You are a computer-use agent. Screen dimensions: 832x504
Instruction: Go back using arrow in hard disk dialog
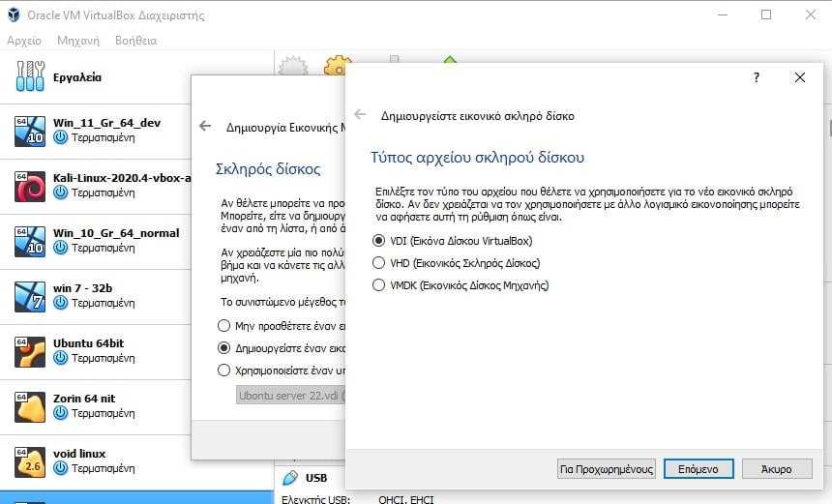click(360, 114)
